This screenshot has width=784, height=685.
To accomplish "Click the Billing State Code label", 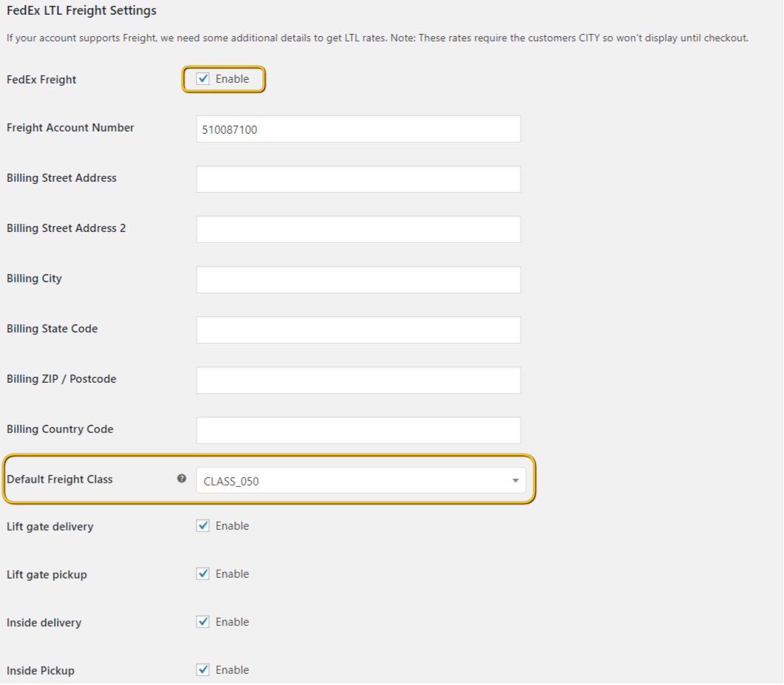I will pyautogui.click(x=52, y=329).
